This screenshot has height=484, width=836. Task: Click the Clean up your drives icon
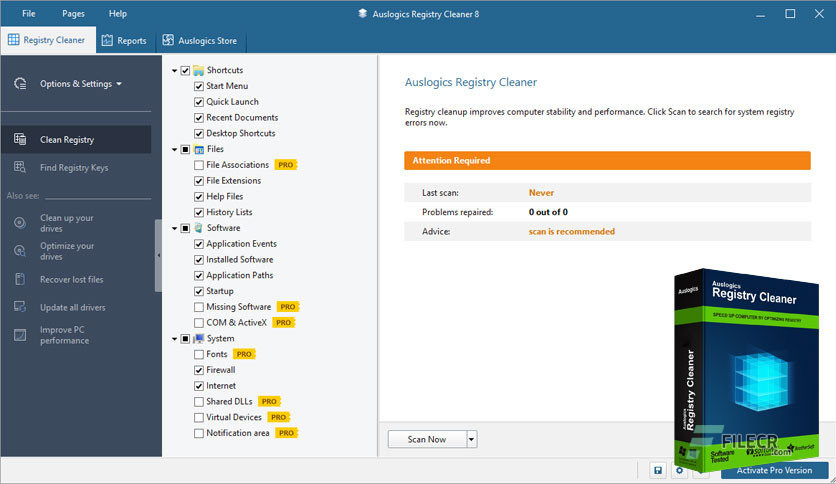[x=20, y=223]
